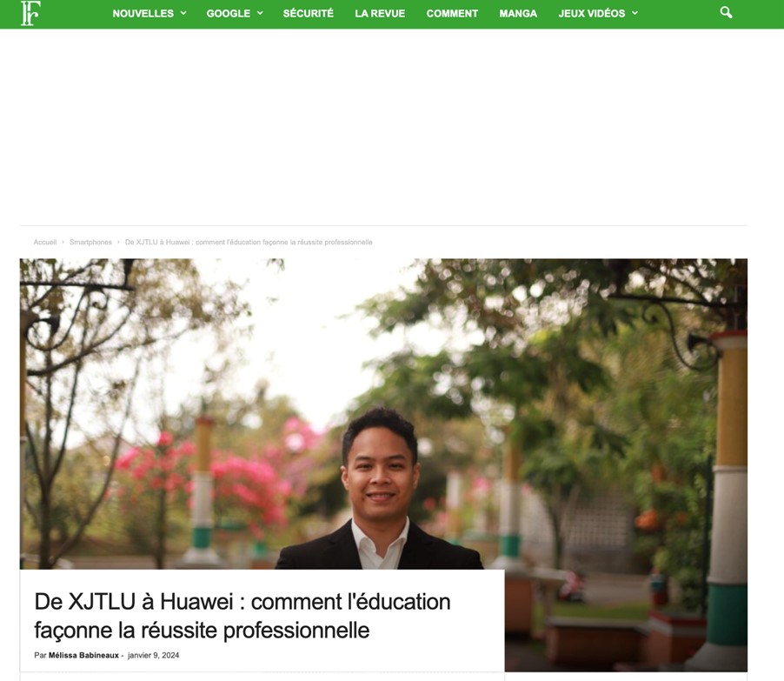
Task: Open author Mélissa Babineaux's profile link
Action: coord(83,655)
